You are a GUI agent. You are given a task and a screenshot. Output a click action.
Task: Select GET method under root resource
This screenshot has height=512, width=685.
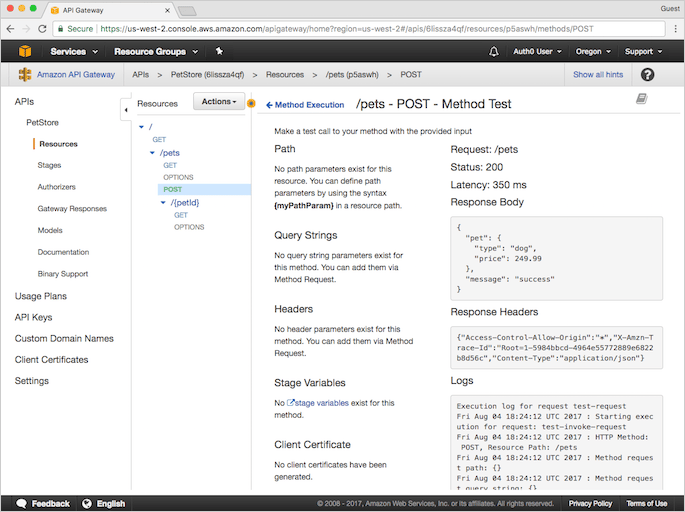pyautogui.click(x=159, y=139)
